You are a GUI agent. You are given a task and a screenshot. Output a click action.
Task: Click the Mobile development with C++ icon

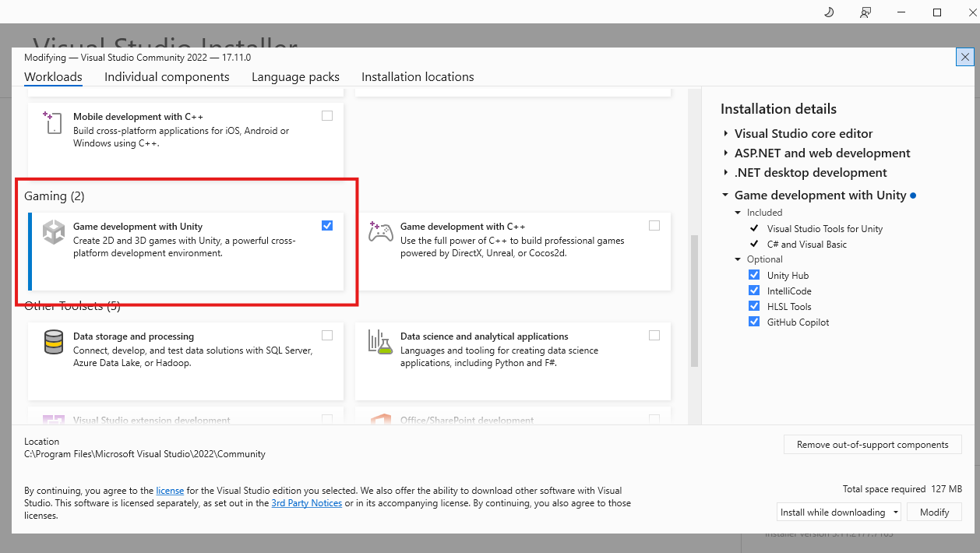53,122
